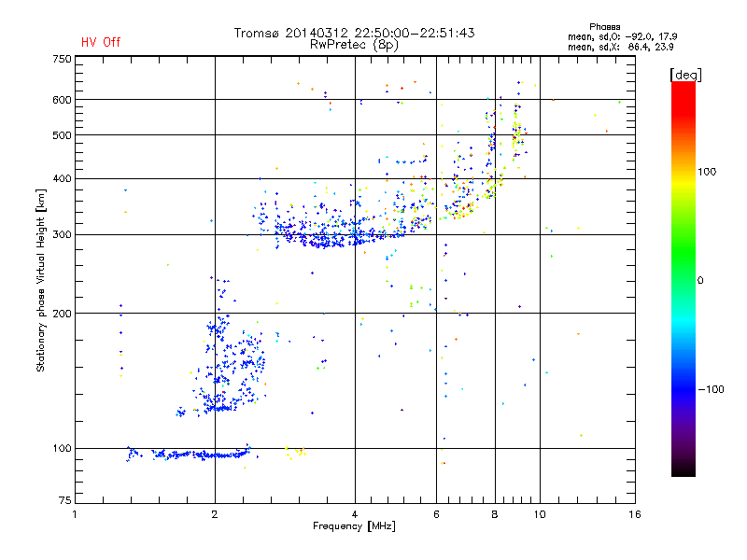
Task: Click the x-axis label '10'
Action: (540, 514)
